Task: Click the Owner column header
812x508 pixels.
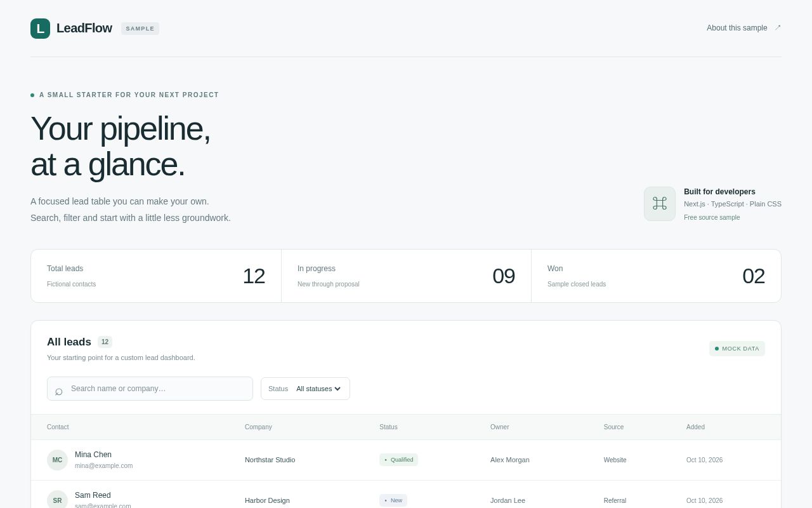Action: [x=500, y=427]
